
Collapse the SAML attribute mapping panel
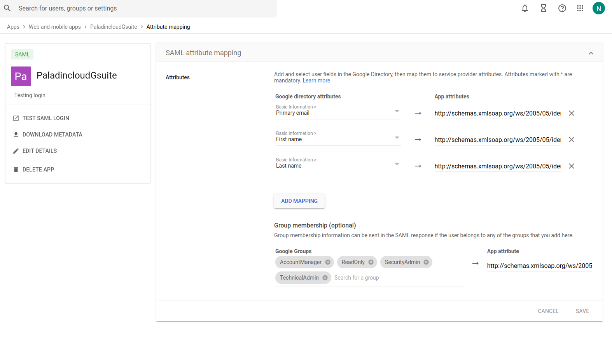[591, 53]
